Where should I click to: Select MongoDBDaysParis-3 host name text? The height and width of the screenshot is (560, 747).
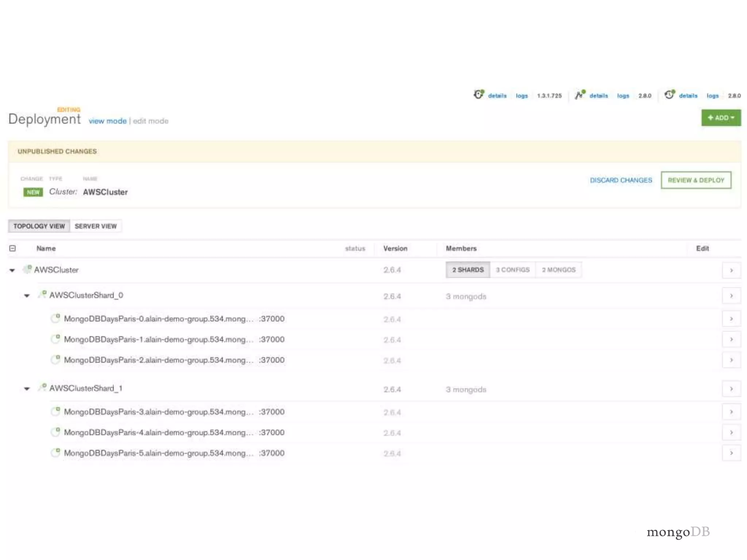coord(159,412)
